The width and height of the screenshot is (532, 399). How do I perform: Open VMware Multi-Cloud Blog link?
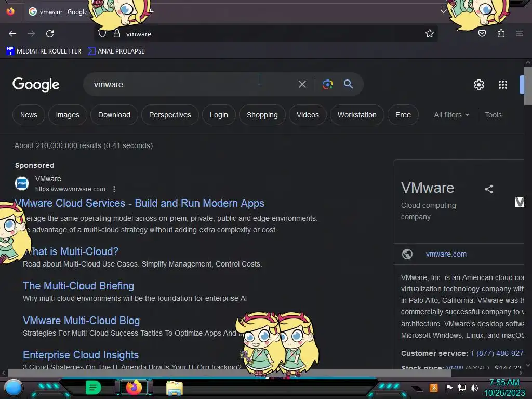coord(81,320)
